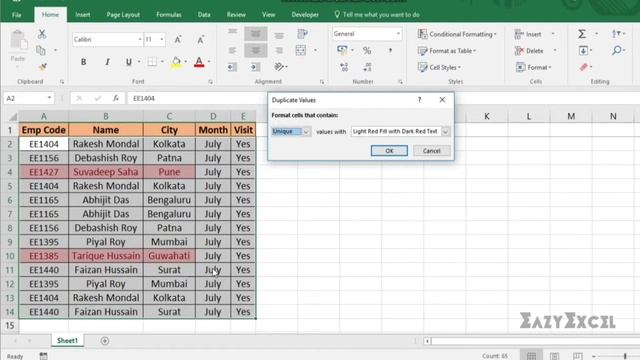The height and width of the screenshot is (360, 640).
Task: Toggle Align Right
Action: (279, 51)
